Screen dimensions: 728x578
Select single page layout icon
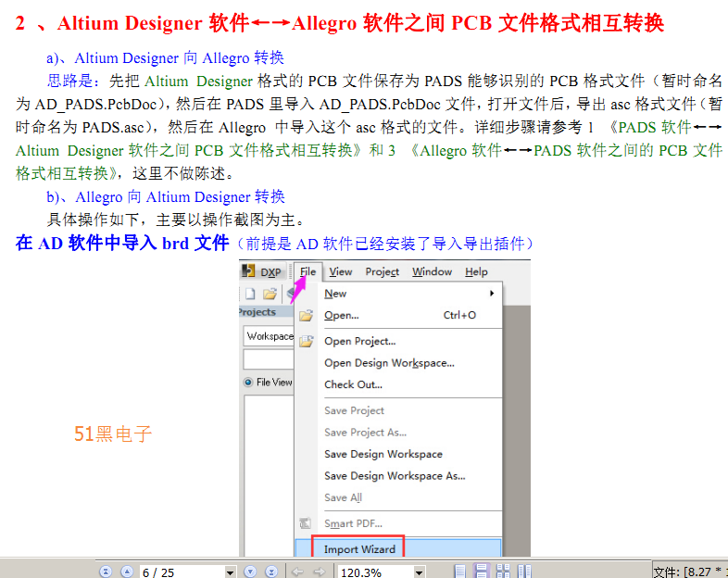point(460,572)
